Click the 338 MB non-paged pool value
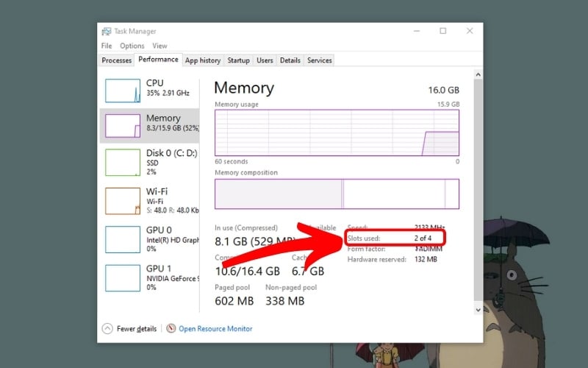Viewport: 588px width, 368px height. coord(285,301)
